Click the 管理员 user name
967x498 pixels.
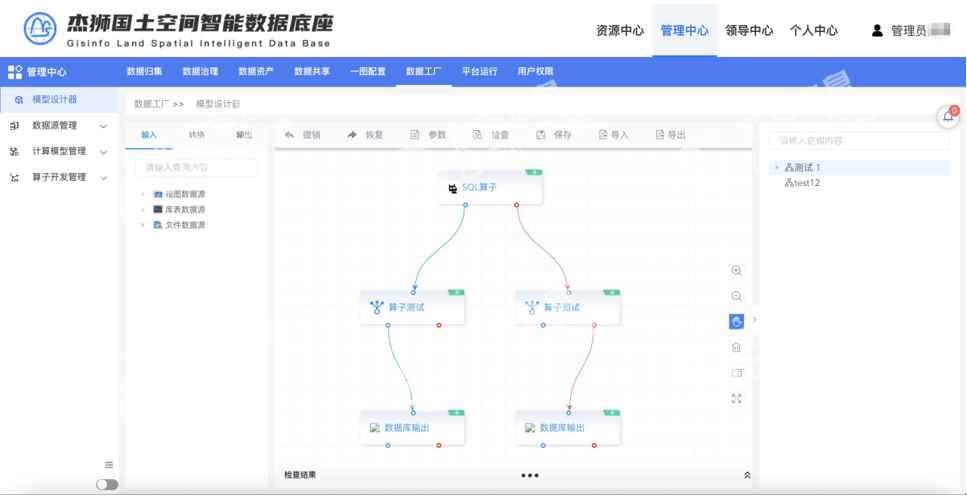tap(909, 31)
